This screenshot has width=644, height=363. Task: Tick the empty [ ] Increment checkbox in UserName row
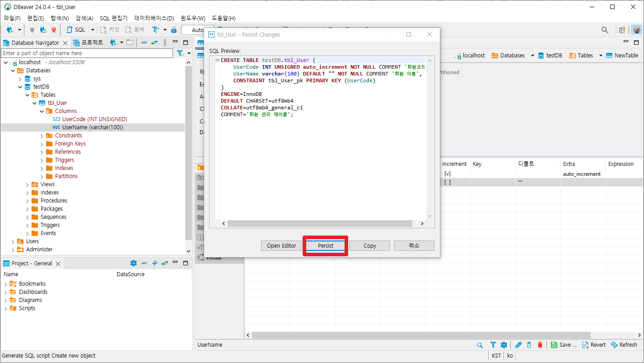click(448, 182)
